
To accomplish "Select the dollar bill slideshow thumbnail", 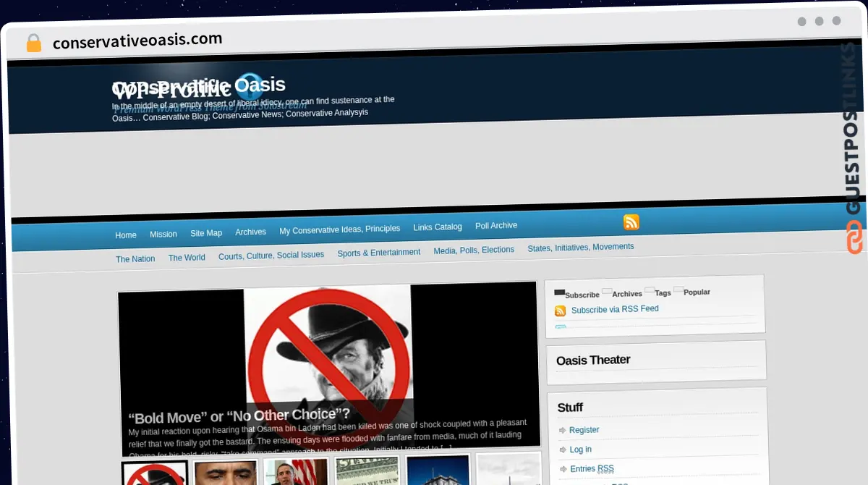I will tap(367, 471).
